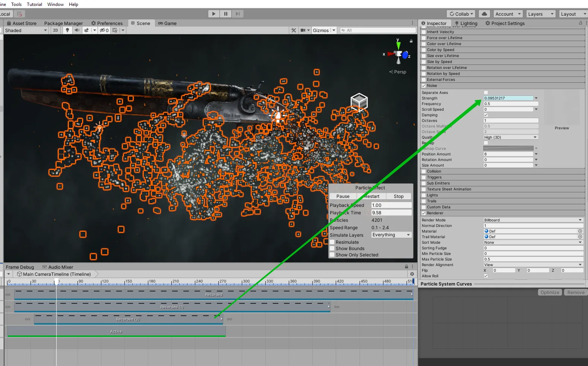Click the Noise Strength value field

(x=508, y=98)
